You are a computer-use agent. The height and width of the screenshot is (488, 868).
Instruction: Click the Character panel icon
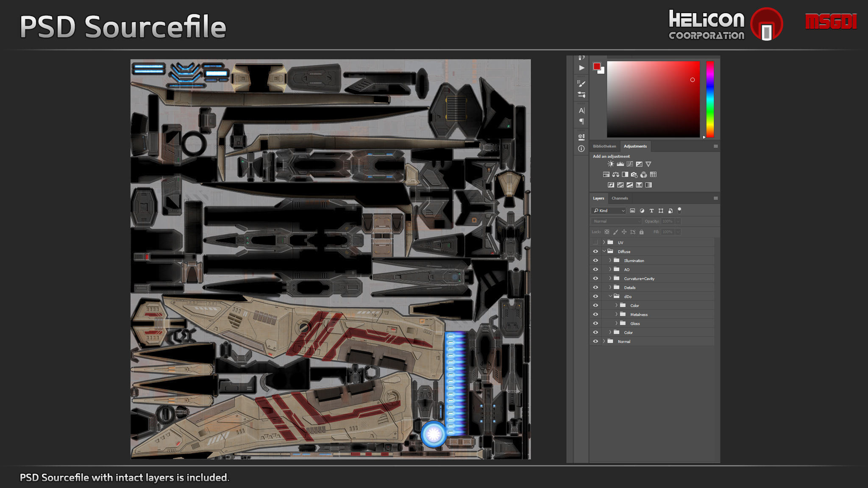[581, 111]
